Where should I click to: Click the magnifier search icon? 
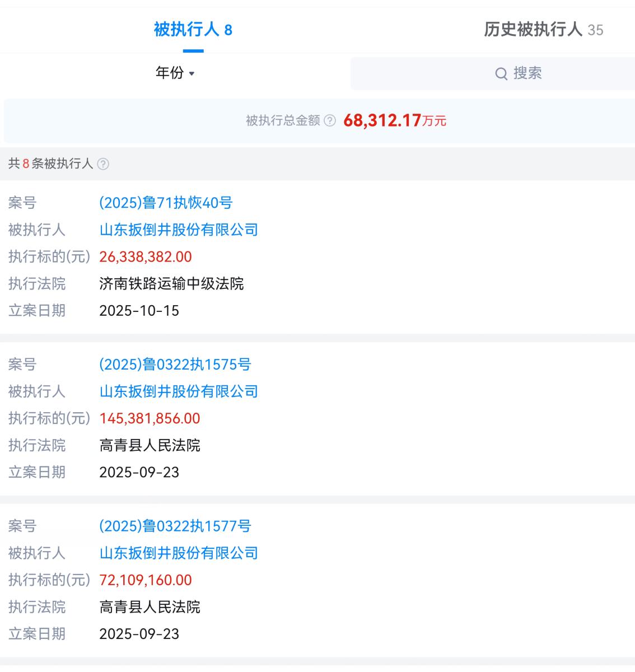click(501, 73)
